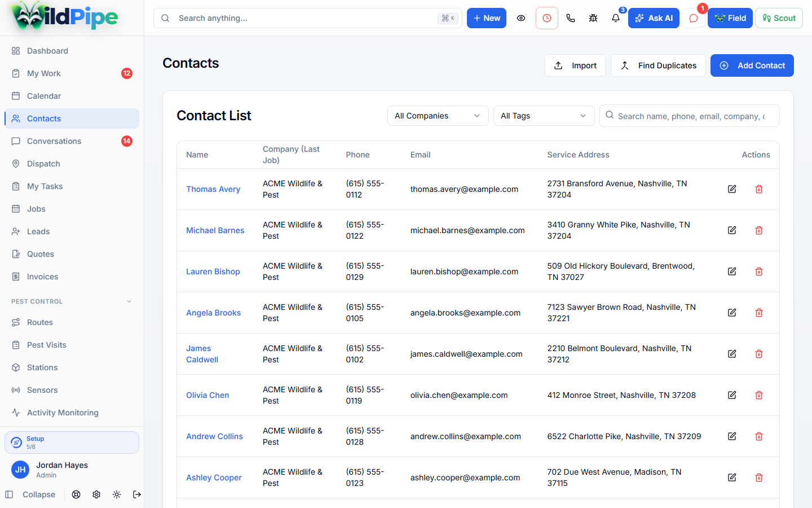Click the Name column header

coord(197,155)
